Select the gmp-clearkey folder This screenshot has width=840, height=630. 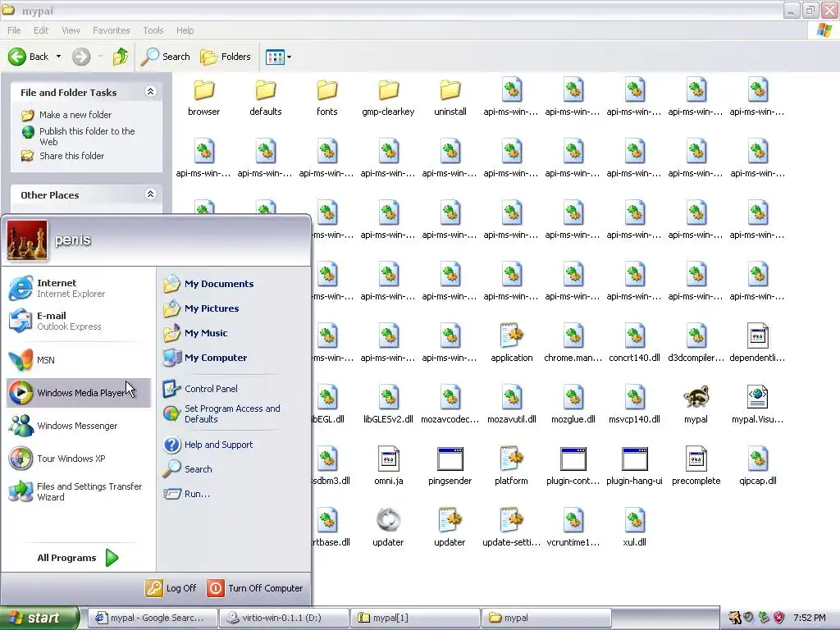click(x=388, y=98)
